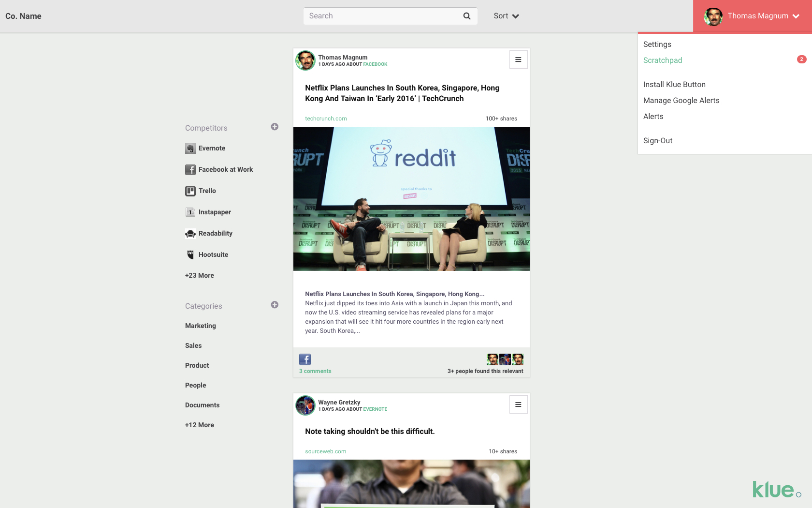Open Settings from the user menu
Screen dimensions: 812x508
point(657,45)
